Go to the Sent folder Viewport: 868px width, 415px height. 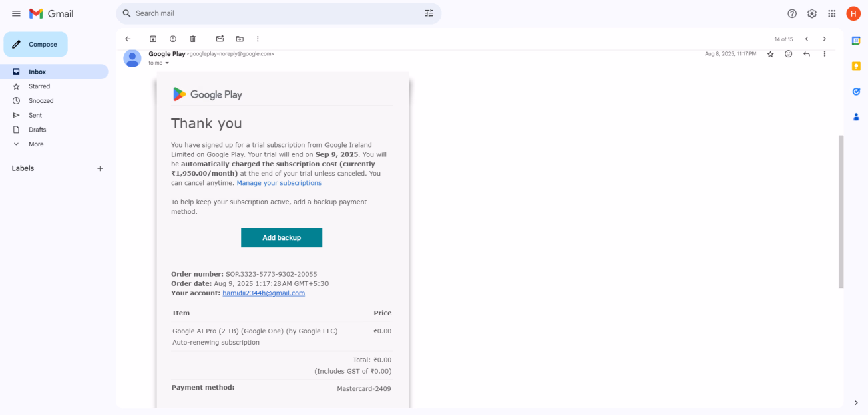coord(35,115)
